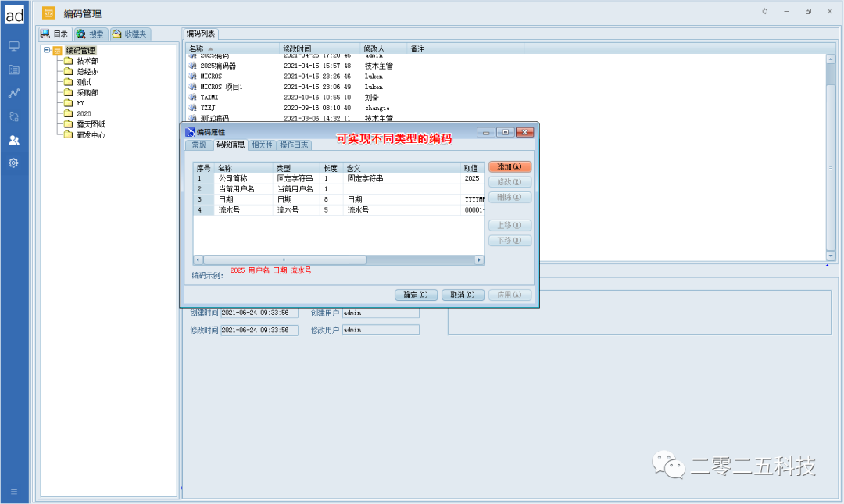Viewport: 844px width, 504px height.
Task: Switch to the 常规 tab
Action: point(198,145)
